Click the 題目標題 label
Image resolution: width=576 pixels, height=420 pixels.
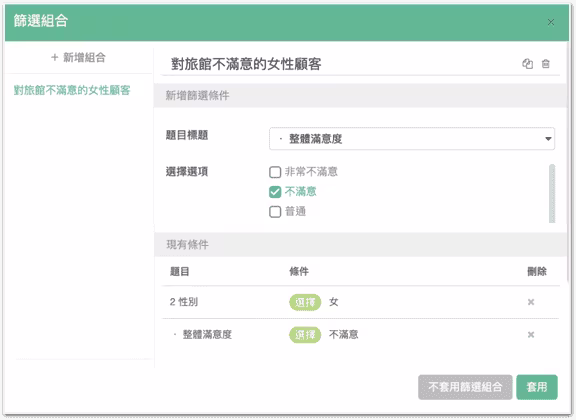pyautogui.click(x=187, y=135)
